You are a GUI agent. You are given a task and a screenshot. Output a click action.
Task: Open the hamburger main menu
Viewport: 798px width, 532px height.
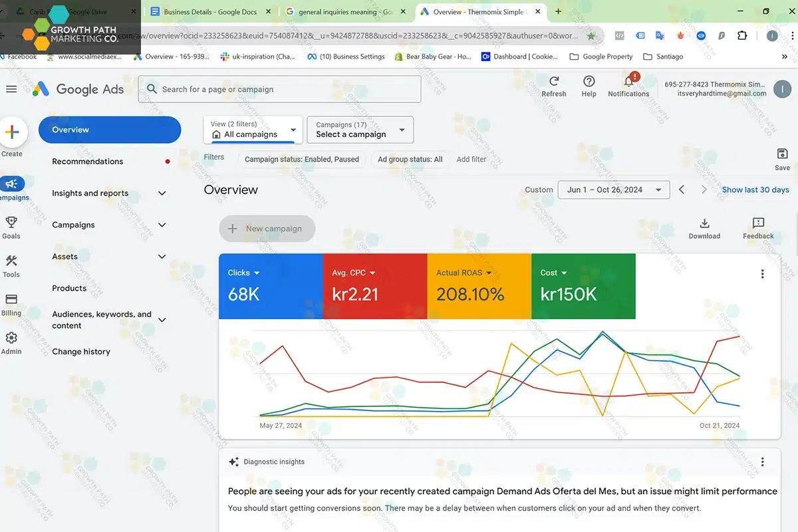pyautogui.click(x=11, y=89)
